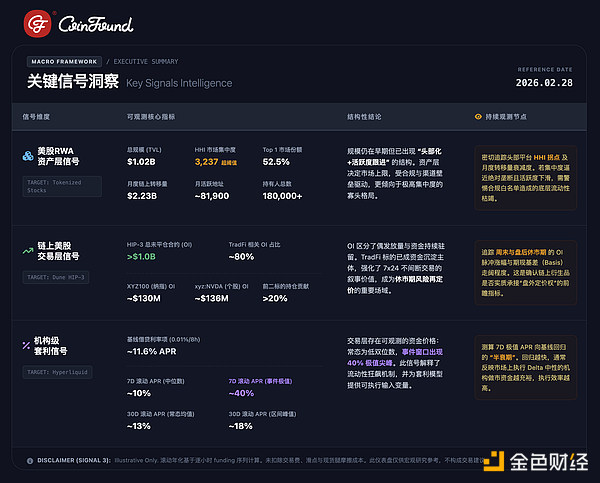Image resolution: width=600 pixels, height=483 pixels.
Task: Click the eye icon beside 持续观测节点
Action: click(x=476, y=116)
